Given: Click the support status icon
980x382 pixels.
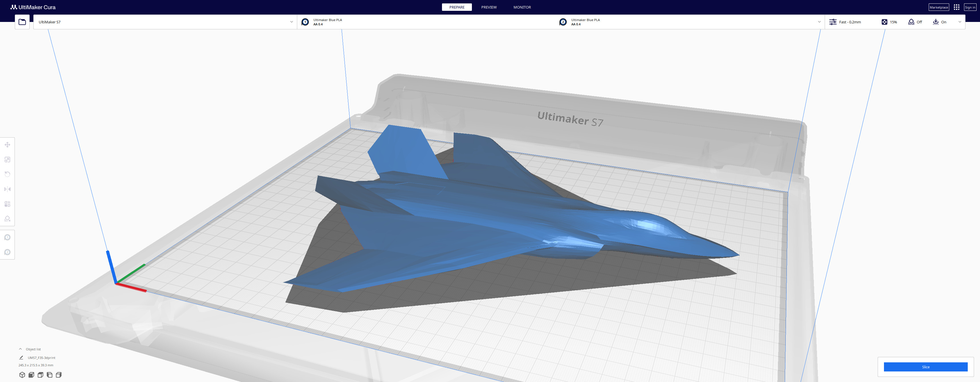Looking at the screenshot, I should tap(911, 22).
